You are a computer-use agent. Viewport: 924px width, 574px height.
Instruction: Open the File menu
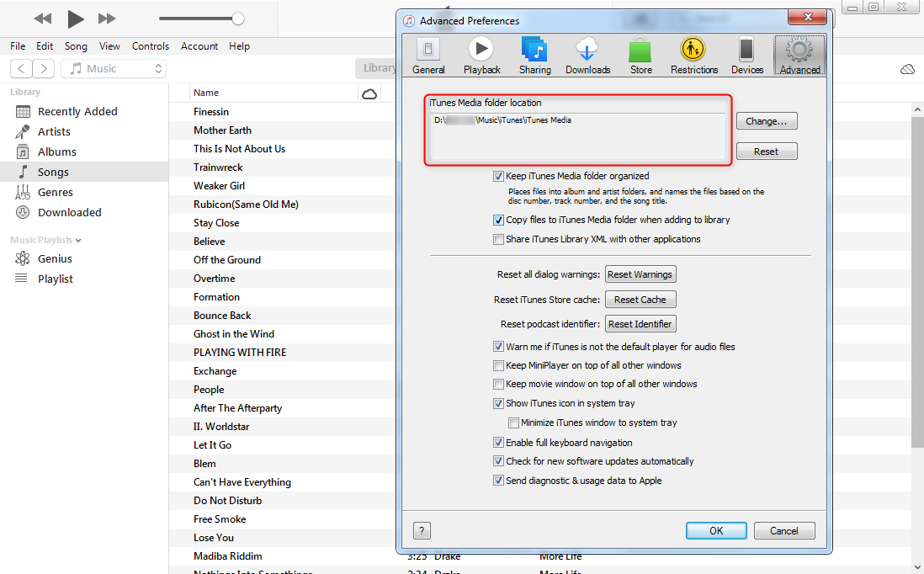click(18, 46)
